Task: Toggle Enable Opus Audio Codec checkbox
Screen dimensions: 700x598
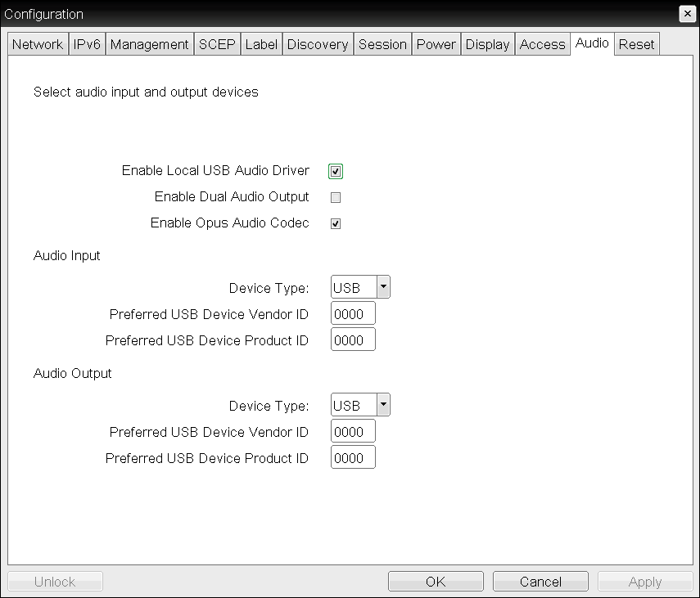Action: point(336,223)
